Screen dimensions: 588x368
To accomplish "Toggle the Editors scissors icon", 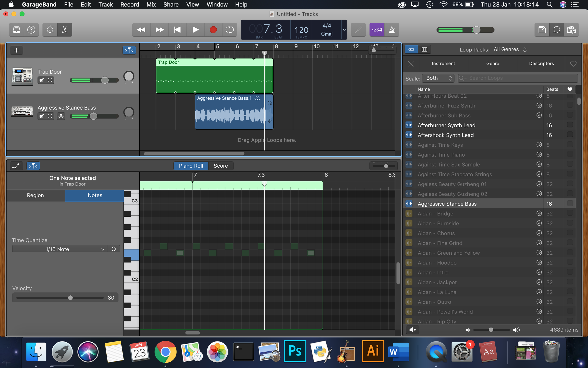I will tap(64, 30).
